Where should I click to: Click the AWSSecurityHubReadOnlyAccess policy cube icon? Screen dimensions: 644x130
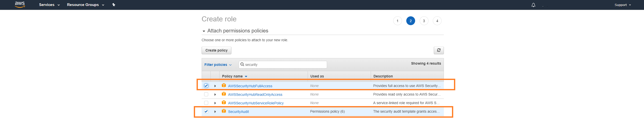(x=224, y=94)
